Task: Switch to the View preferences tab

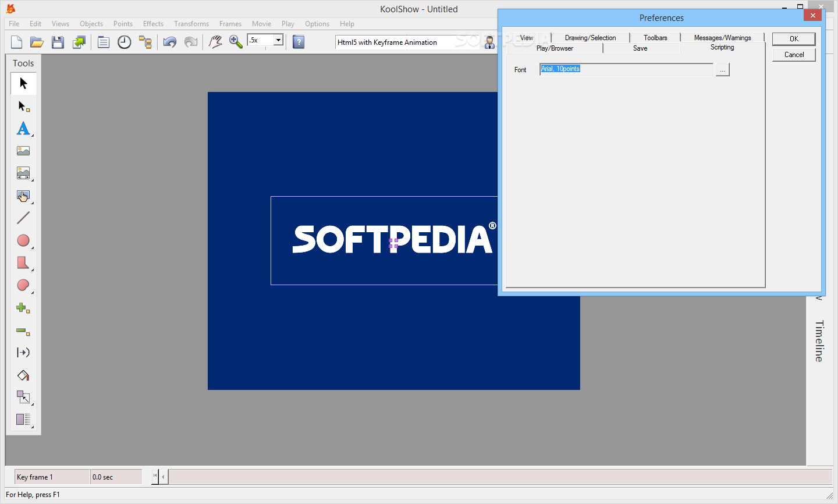Action: 527,38
